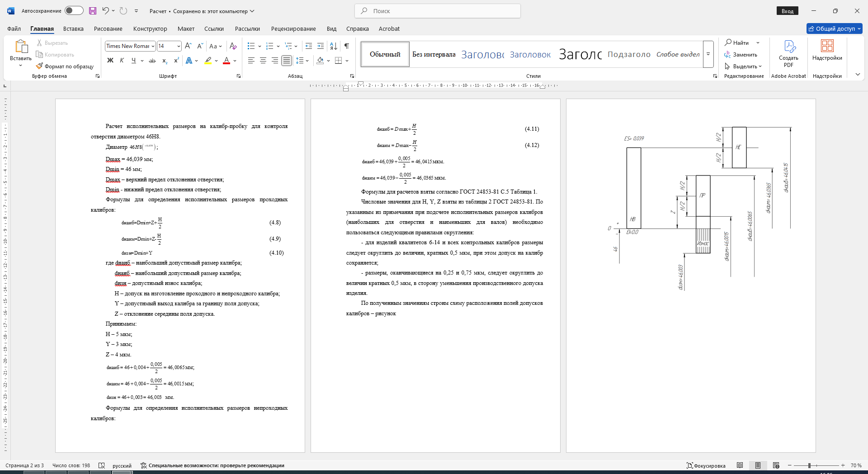Screen dimensions: 868x474
Task: Click the Create PDF Acrobat icon
Action: point(788,54)
